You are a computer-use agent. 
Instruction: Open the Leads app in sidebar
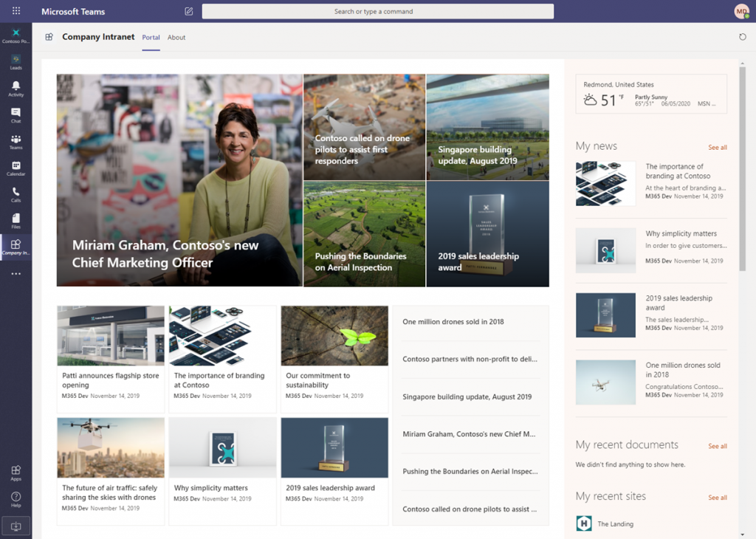(x=16, y=62)
